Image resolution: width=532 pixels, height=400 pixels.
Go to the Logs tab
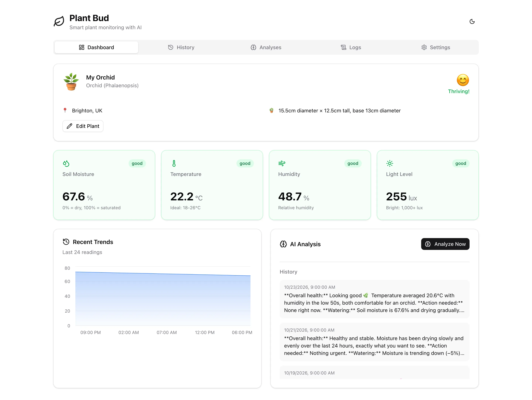click(x=351, y=48)
